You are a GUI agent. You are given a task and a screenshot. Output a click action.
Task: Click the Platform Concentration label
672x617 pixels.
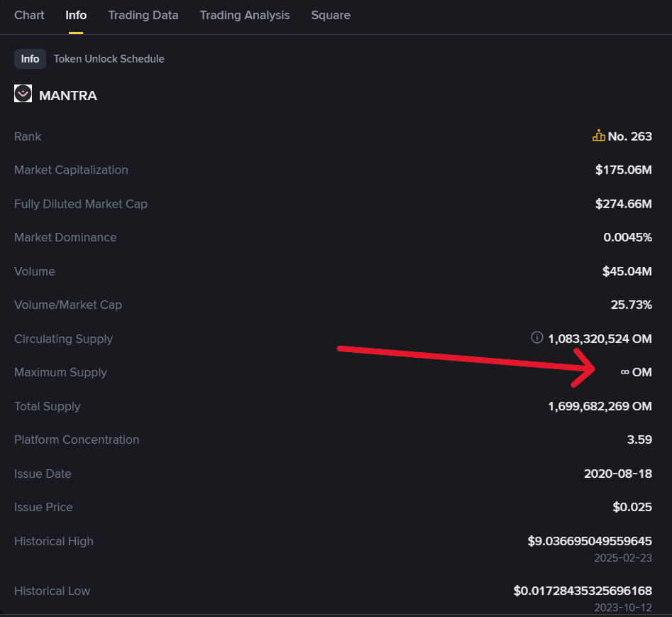pyautogui.click(x=77, y=439)
